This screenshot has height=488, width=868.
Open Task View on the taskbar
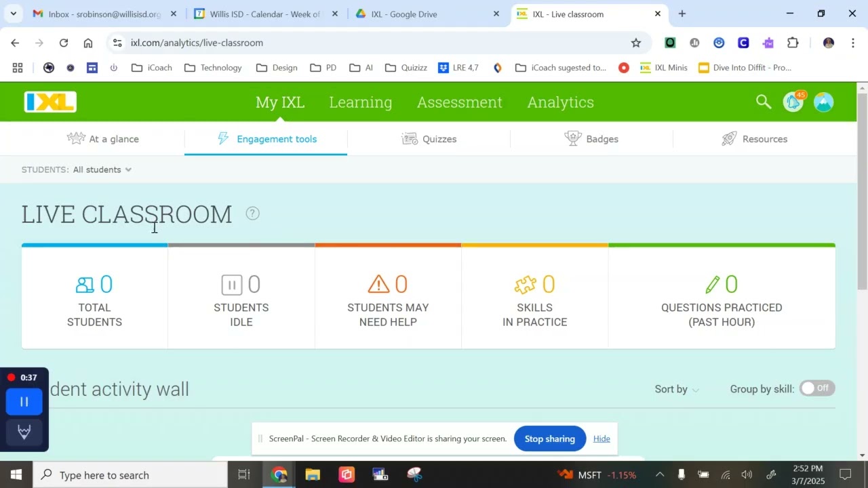click(244, 474)
